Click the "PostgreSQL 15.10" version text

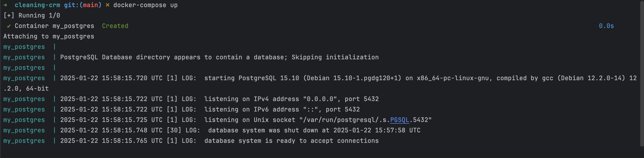point(268,78)
